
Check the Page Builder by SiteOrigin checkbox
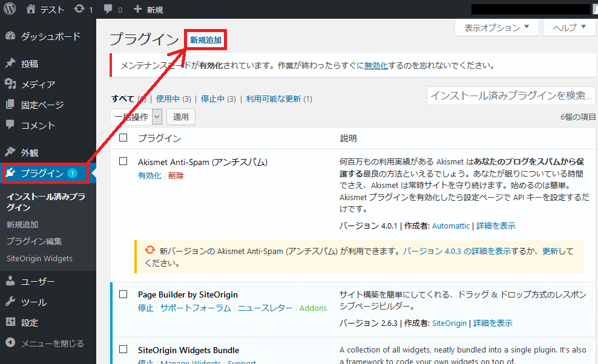pos(123,294)
